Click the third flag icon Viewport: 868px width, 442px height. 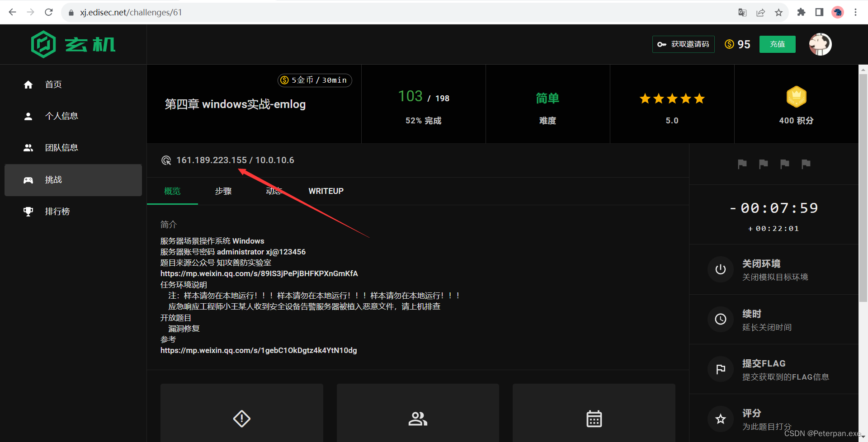pyautogui.click(x=785, y=164)
